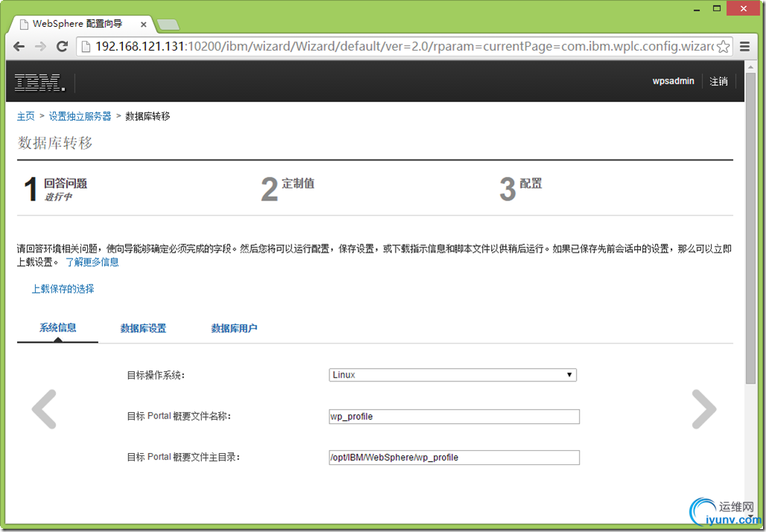Click the wp_profile name input field

(x=455, y=417)
